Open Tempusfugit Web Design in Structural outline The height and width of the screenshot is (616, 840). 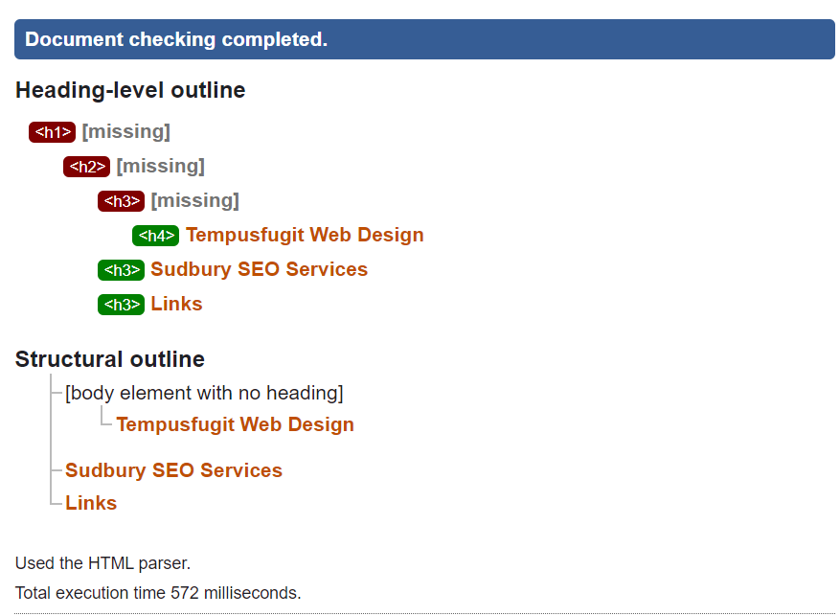236,424
